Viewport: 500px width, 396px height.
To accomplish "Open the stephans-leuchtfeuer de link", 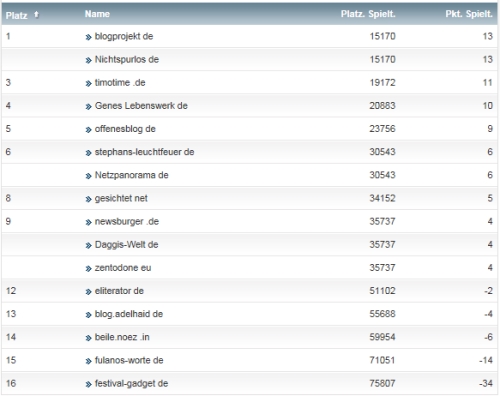I will tap(144, 152).
